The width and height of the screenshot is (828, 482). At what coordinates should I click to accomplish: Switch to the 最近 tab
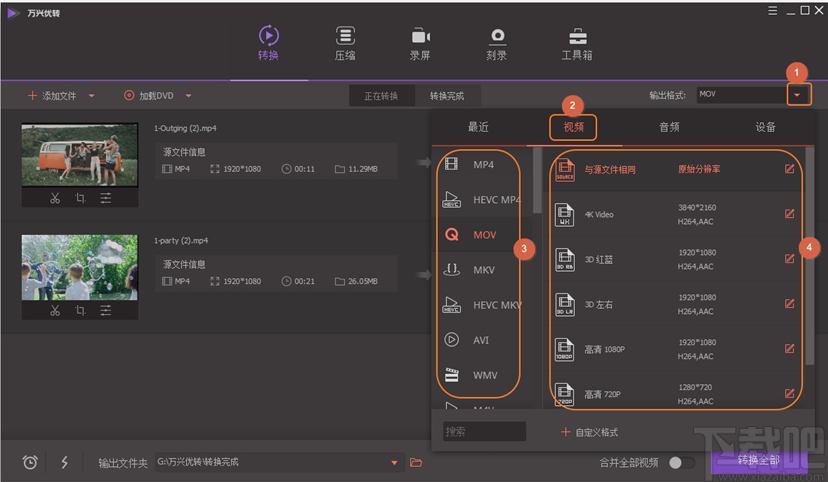pyautogui.click(x=478, y=127)
